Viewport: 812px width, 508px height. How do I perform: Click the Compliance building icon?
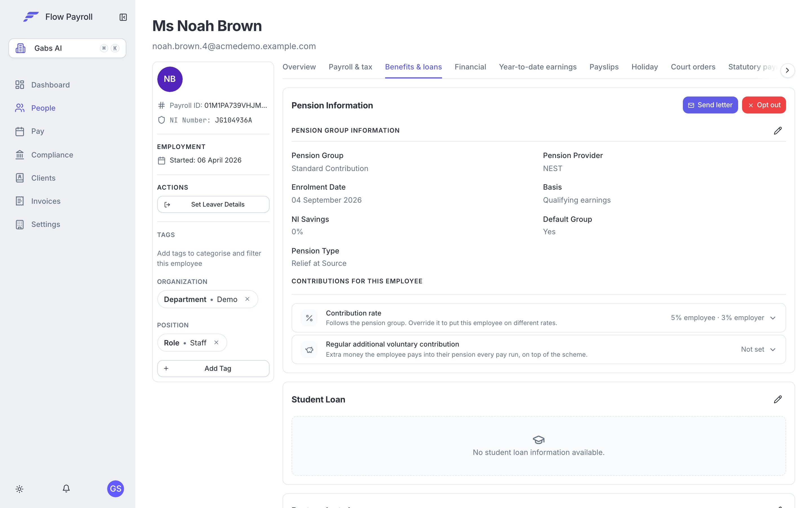coord(20,155)
